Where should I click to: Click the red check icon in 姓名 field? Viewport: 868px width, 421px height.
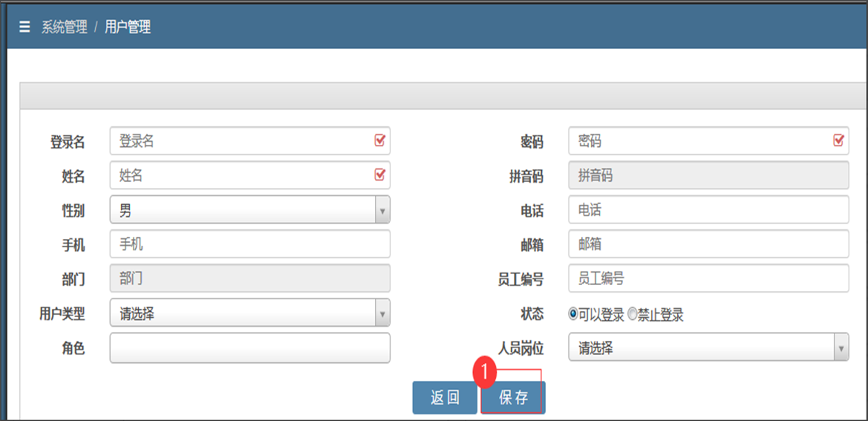click(x=379, y=174)
